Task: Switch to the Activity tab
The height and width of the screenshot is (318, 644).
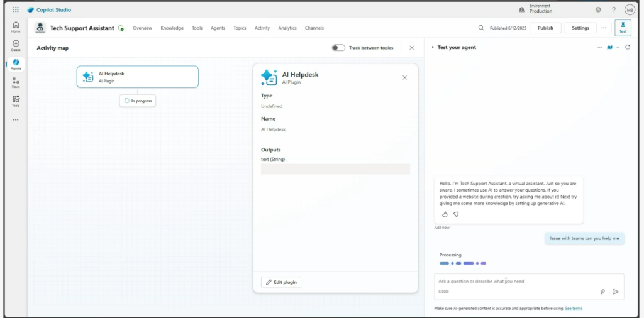Action: [262, 28]
